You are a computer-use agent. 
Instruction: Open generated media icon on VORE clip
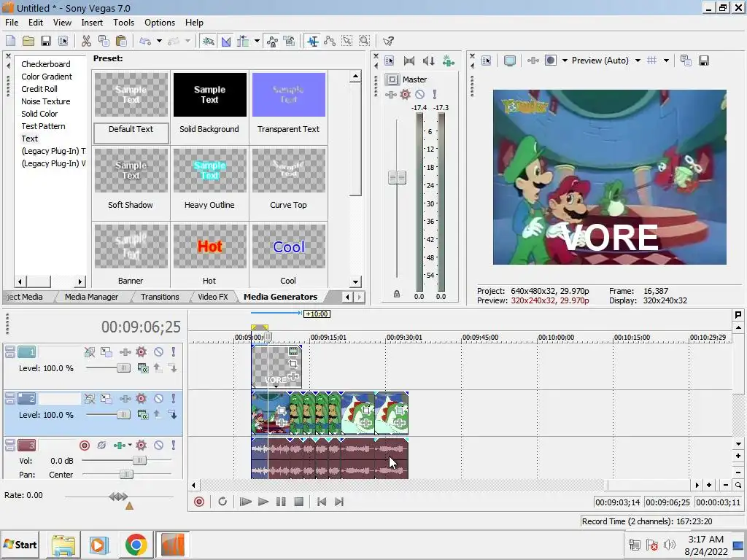pyautogui.click(x=293, y=351)
